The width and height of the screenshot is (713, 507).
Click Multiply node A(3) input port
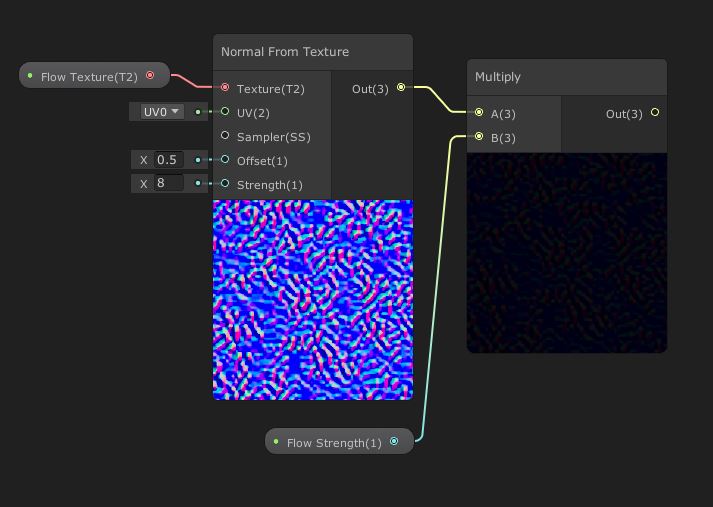[x=479, y=113]
